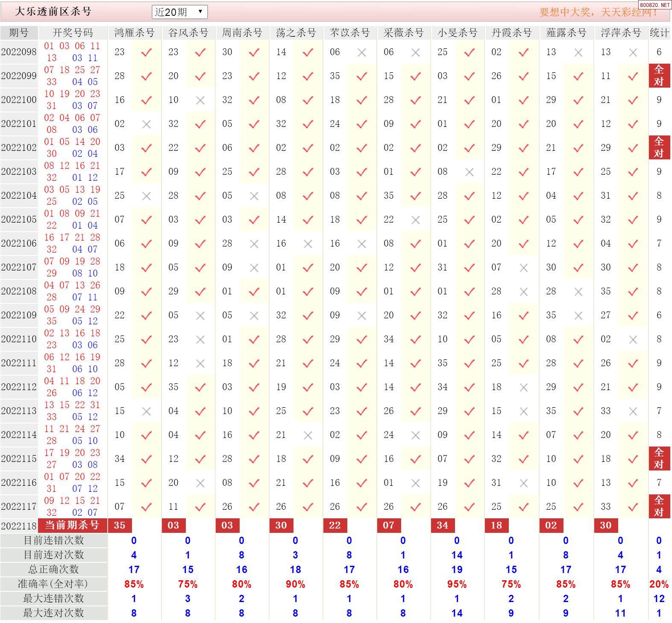
Task: Click the 开奖号码 column header
Action: (x=72, y=33)
